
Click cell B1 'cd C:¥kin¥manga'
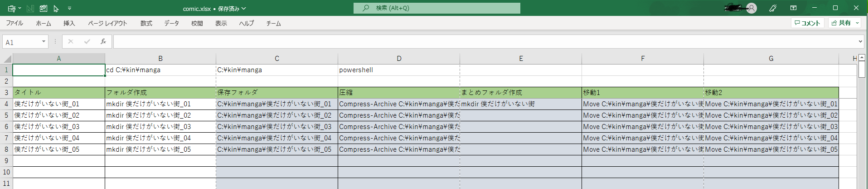point(160,70)
